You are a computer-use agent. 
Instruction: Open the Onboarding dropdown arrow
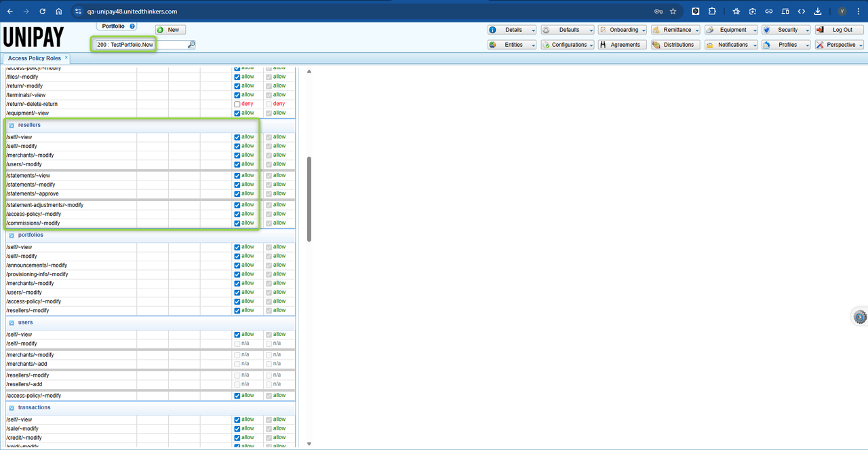pos(645,31)
